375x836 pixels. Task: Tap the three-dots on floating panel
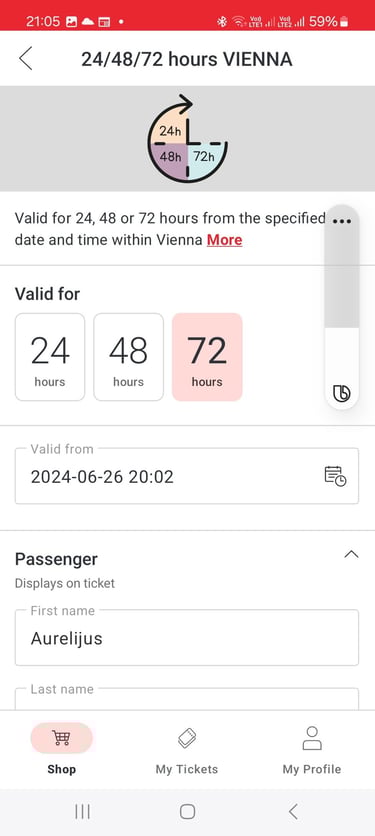tap(341, 221)
